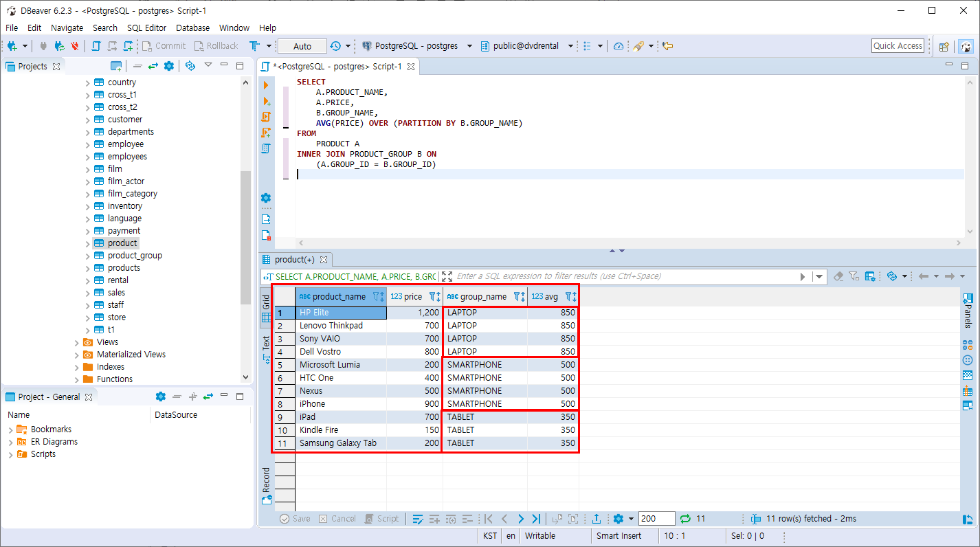Click the SQL filter expression field
The width and height of the screenshot is (980, 547).
[624, 276]
